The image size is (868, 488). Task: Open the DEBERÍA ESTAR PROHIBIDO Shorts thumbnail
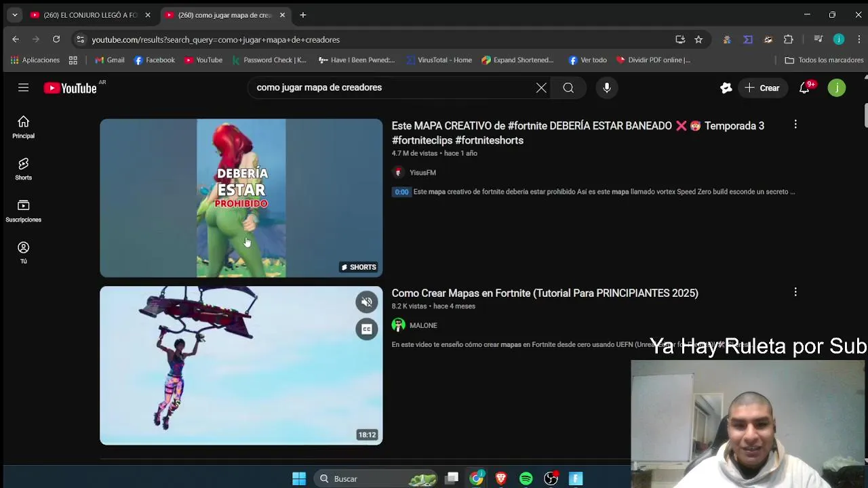(241, 198)
